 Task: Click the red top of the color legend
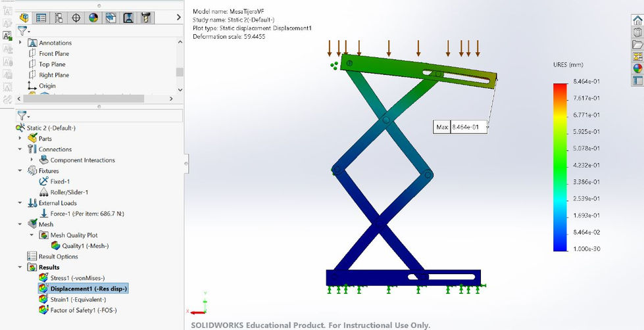point(560,87)
